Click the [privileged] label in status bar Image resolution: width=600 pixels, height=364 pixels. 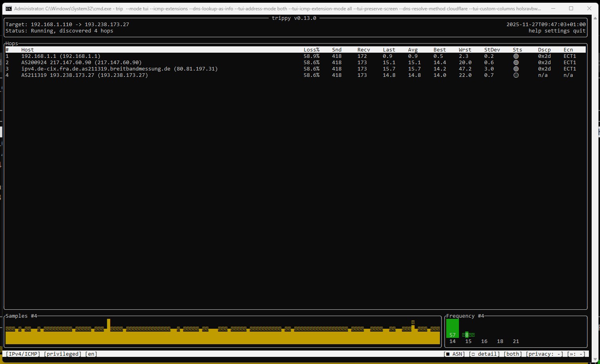click(x=63, y=354)
